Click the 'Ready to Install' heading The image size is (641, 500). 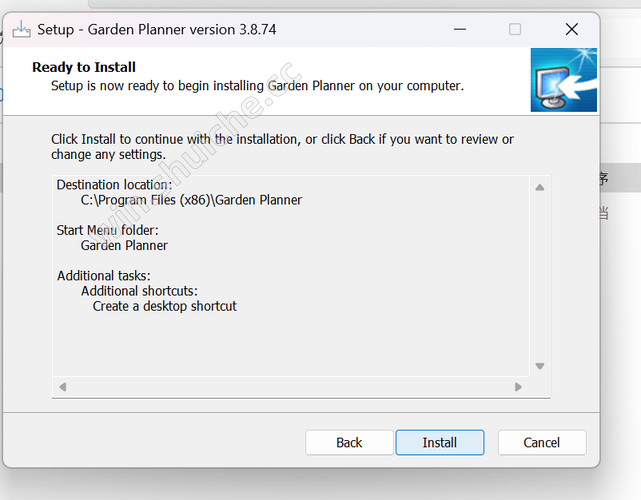click(x=84, y=67)
